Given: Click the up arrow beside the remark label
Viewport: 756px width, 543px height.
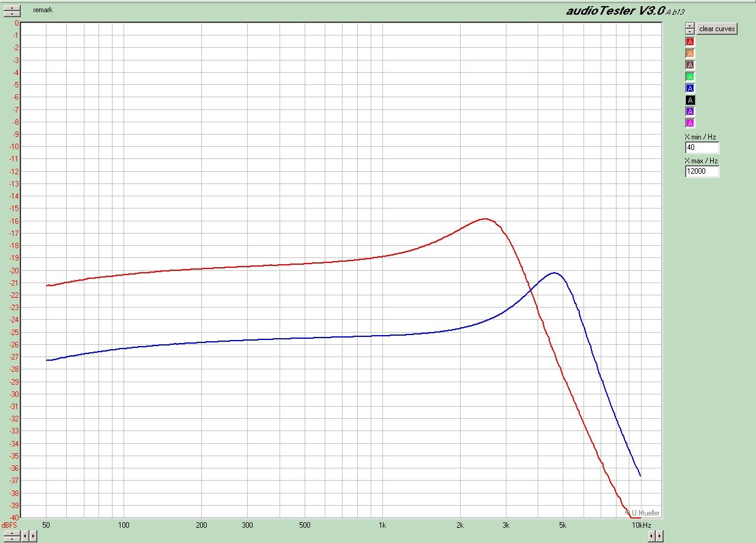Looking at the screenshot, I should pyautogui.click(x=12, y=8).
